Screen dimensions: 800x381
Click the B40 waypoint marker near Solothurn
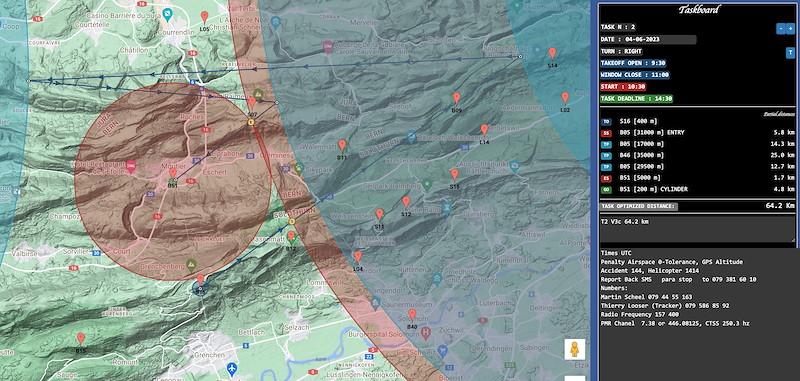pos(412,314)
